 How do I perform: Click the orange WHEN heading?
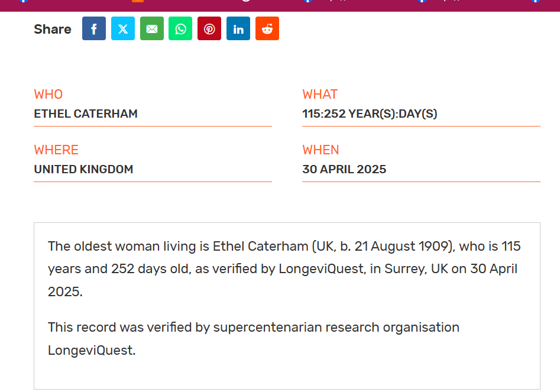pyautogui.click(x=321, y=150)
